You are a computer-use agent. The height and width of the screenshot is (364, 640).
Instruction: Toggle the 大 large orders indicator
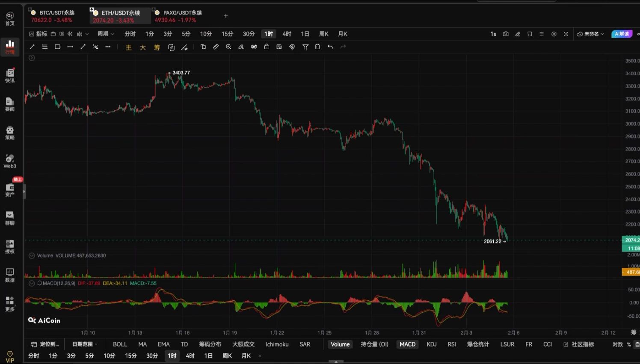pyautogui.click(x=143, y=47)
